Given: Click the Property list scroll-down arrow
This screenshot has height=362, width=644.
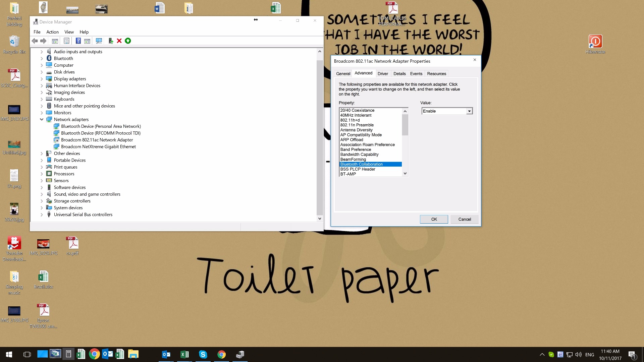Looking at the screenshot, I should [x=405, y=173].
